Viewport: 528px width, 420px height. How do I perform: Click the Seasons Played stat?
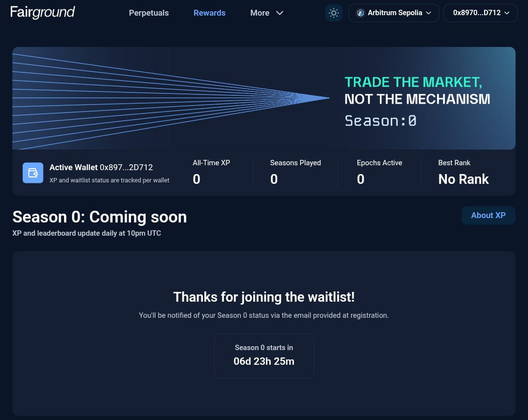[x=295, y=173]
